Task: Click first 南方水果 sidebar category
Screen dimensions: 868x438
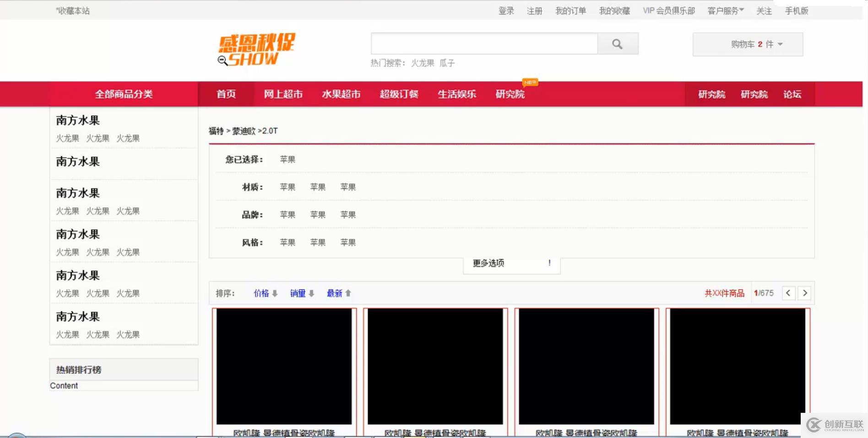Action: (78, 120)
